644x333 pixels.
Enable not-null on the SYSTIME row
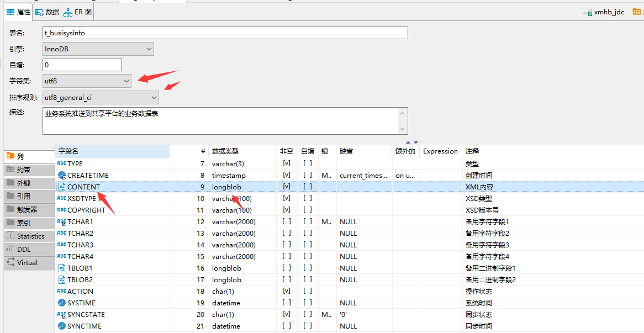click(x=287, y=303)
